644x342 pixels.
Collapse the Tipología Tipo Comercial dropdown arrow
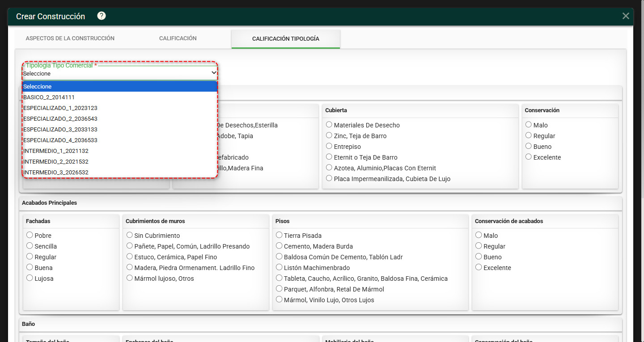click(x=214, y=72)
